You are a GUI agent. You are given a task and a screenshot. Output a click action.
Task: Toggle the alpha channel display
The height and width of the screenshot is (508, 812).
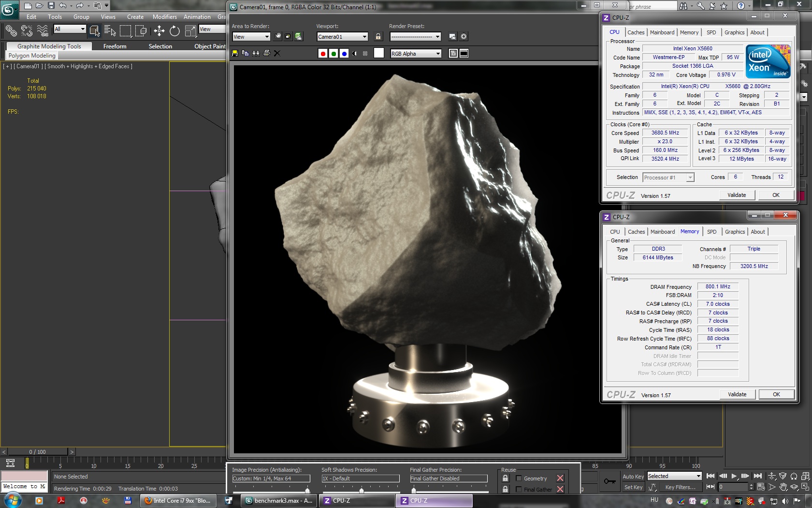[355, 53]
